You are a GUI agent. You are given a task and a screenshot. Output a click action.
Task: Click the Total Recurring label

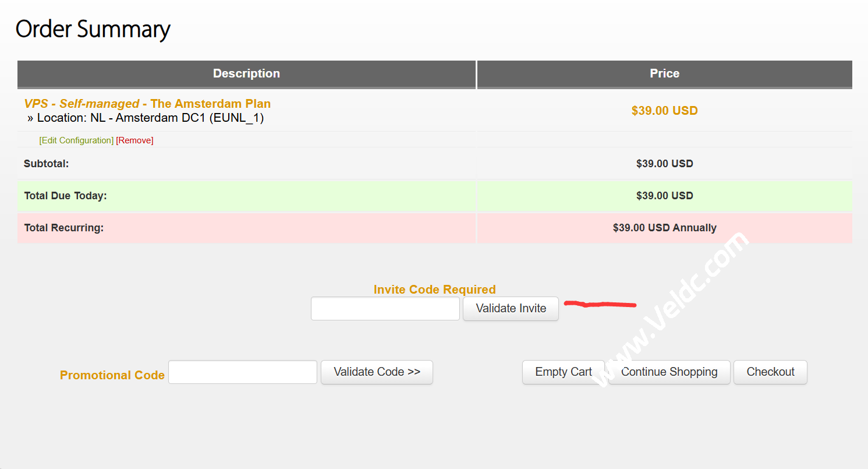click(x=63, y=228)
